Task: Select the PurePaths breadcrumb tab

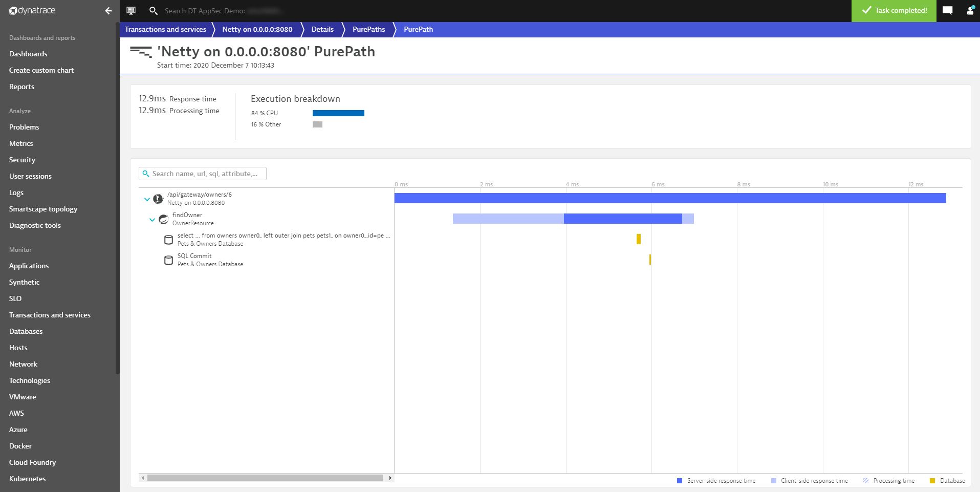Action: (x=368, y=29)
